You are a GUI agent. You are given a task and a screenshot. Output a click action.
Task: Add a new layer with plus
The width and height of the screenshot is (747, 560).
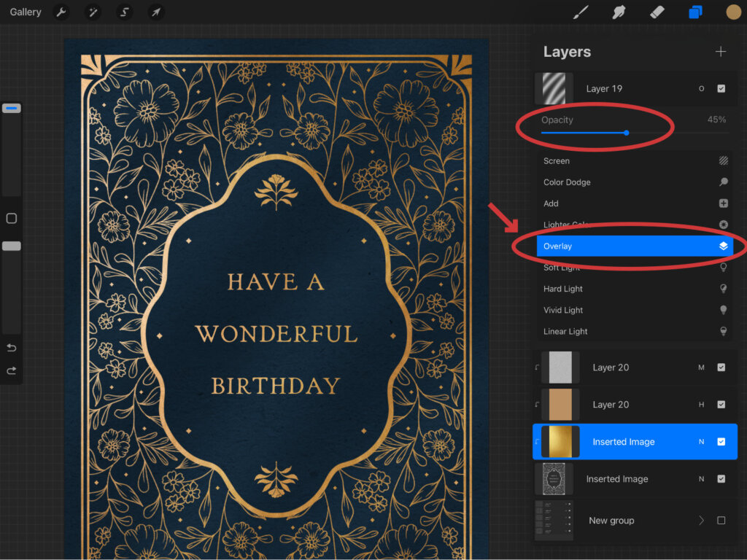tap(721, 52)
